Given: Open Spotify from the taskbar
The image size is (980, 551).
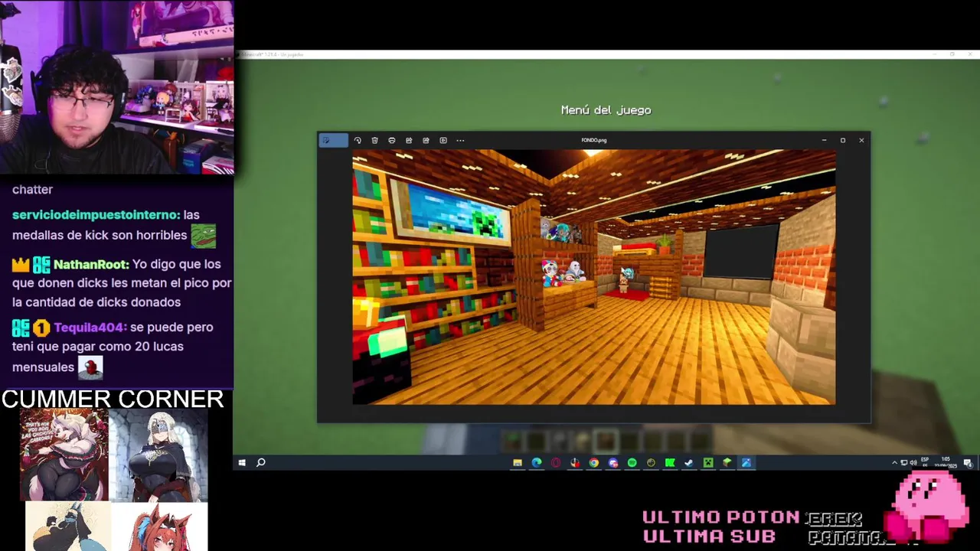Looking at the screenshot, I should pyautogui.click(x=632, y=462).
